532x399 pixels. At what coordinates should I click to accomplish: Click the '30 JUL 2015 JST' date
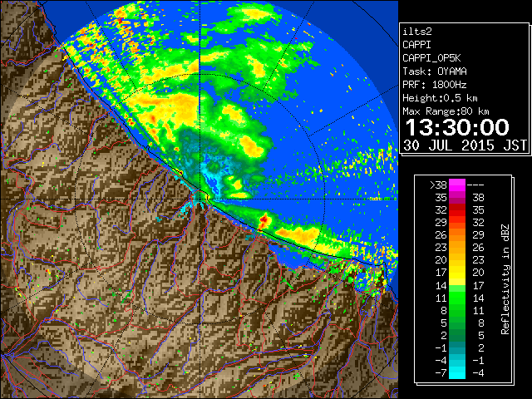(465, 145)
